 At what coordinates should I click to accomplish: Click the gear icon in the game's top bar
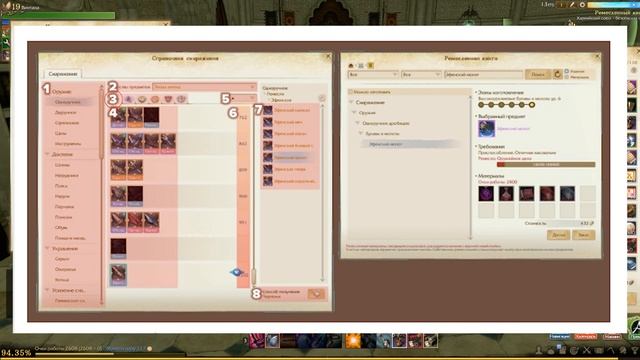click(x=582, y=4)
